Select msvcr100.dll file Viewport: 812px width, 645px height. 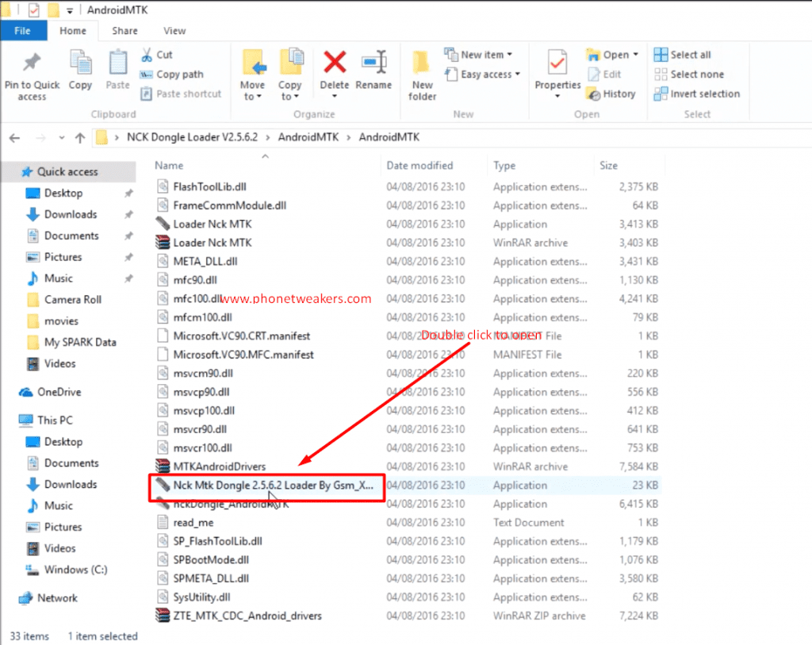coord(202,447)
